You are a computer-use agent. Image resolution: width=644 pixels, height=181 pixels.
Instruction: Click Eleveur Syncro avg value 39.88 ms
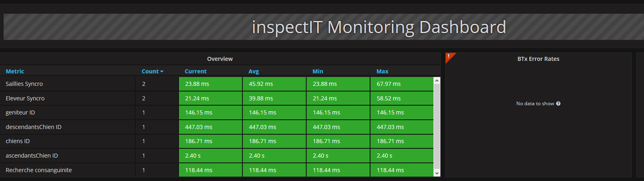[274, 98]
